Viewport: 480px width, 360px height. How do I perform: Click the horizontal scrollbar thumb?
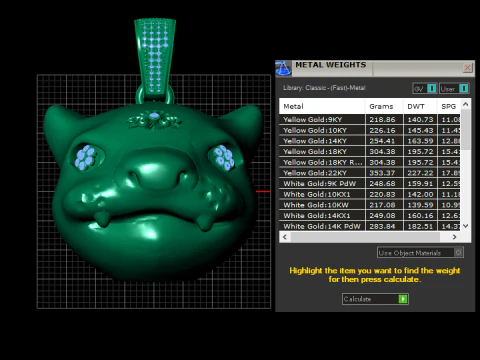(365, 237)
